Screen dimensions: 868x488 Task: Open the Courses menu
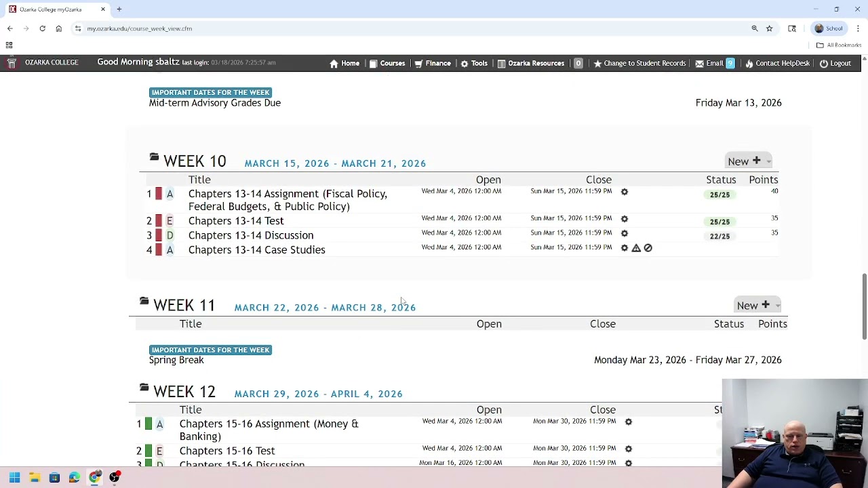click(387, 64)
